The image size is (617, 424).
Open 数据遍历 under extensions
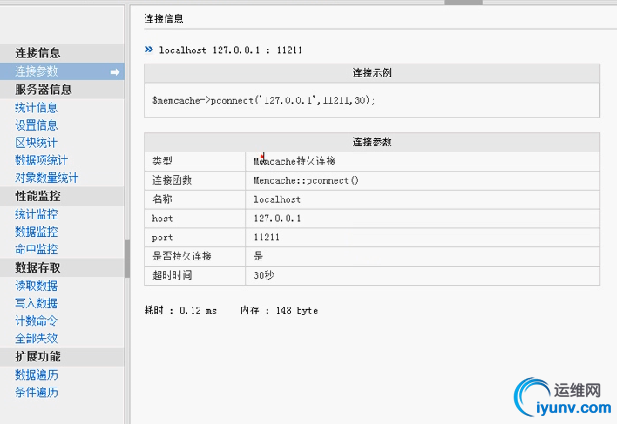[37, 375]
